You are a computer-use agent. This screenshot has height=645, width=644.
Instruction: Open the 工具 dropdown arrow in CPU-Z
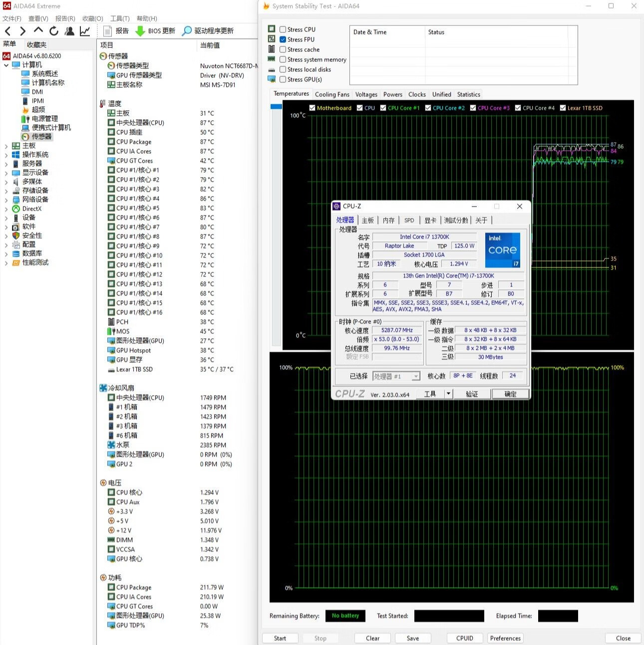point(448,394)
